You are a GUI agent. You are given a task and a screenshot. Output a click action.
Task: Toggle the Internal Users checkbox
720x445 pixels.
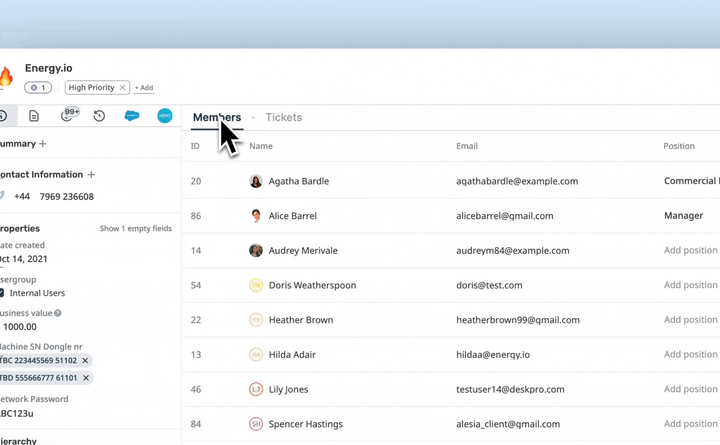click(x=2, y=293)
